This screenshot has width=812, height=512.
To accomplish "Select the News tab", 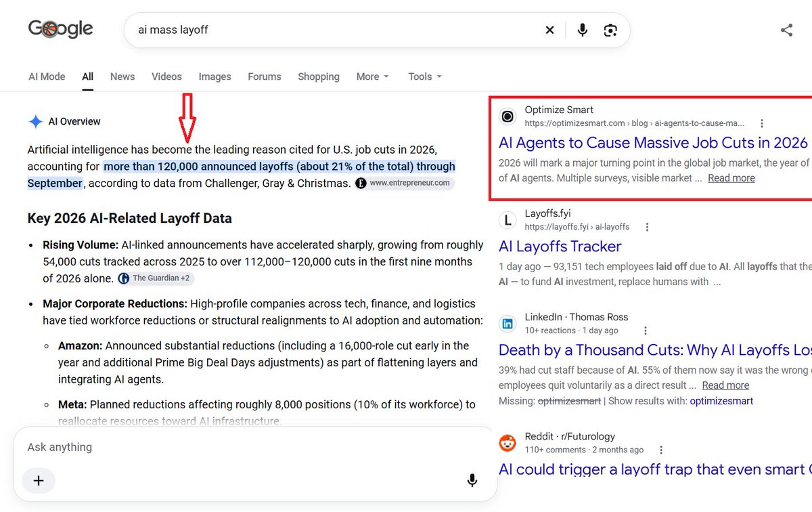I will tap(122, 77).
